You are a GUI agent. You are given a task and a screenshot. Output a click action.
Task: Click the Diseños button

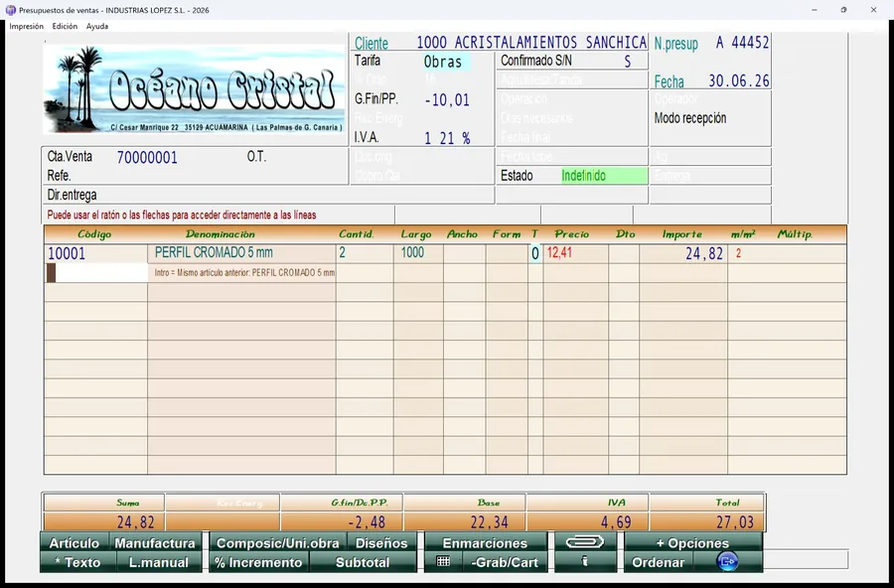381,542
